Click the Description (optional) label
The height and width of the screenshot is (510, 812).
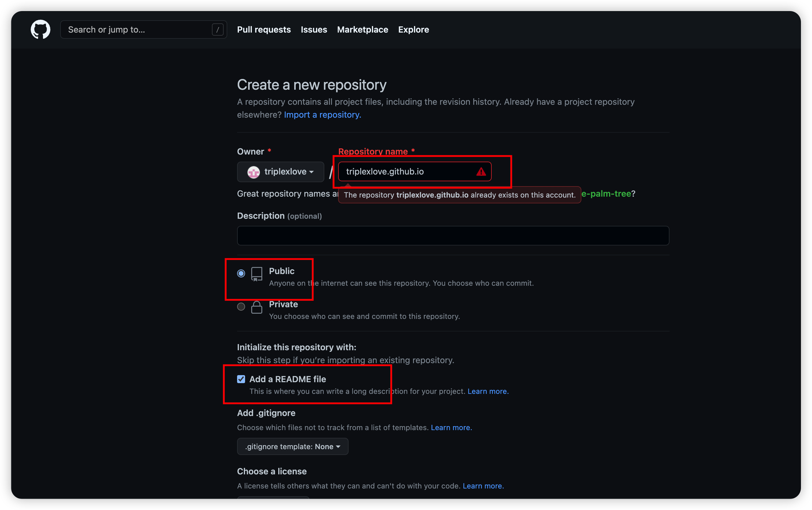coord(279,216)
